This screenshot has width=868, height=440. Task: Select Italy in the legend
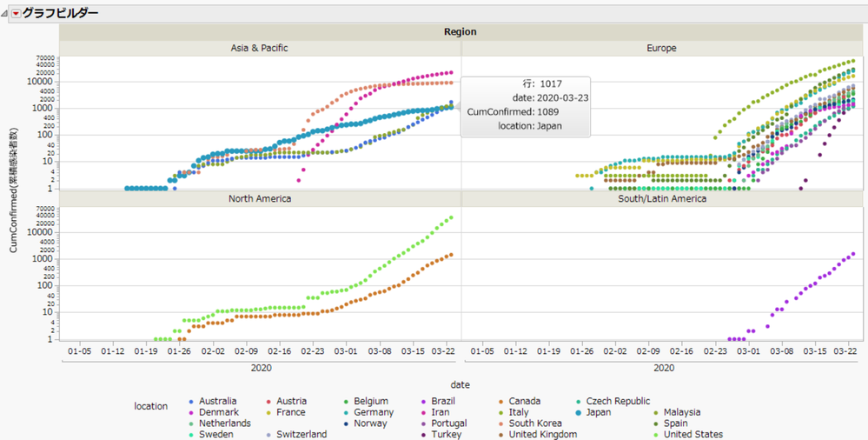[x=519, y=412]
